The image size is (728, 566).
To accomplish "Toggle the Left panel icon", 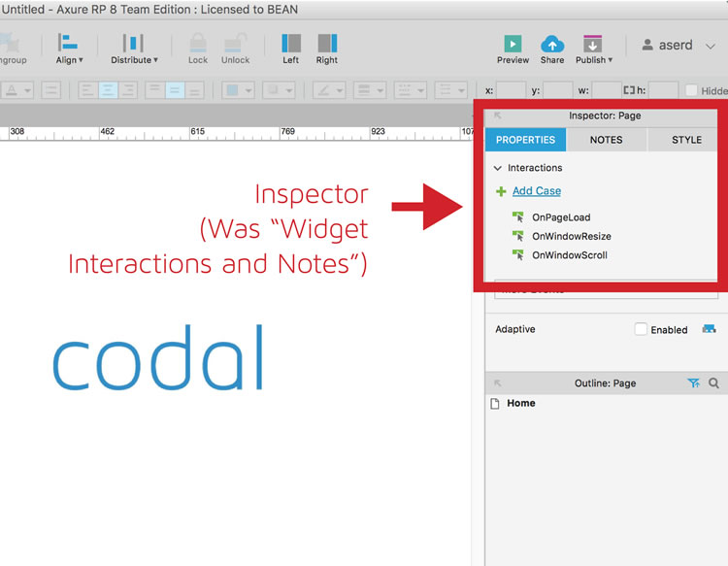I will [291, 49].
